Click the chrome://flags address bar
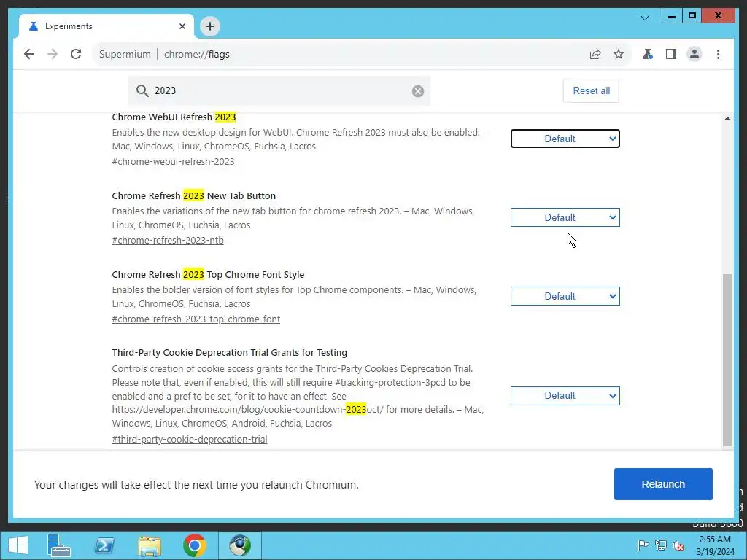747x560 pixels. pyautogui.click(x=362, y=54)
